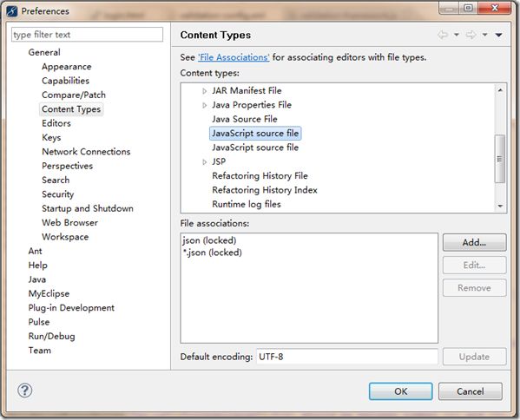The image size is (520, 420).
Task: Select General in the preferences tree
Action: coord(44,52)
